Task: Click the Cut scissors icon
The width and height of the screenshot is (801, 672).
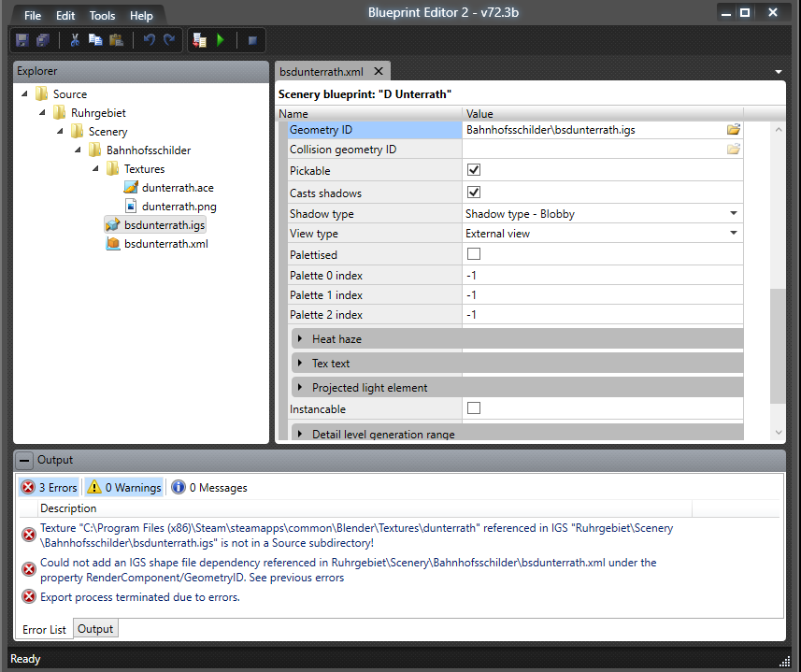Action: tap(74, 40)
